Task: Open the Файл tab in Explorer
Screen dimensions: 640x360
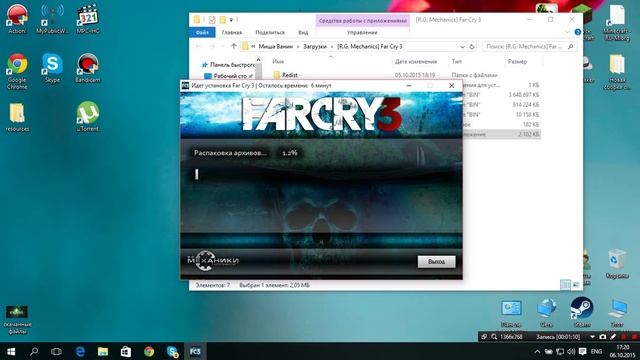Action: tap(202, 32)
